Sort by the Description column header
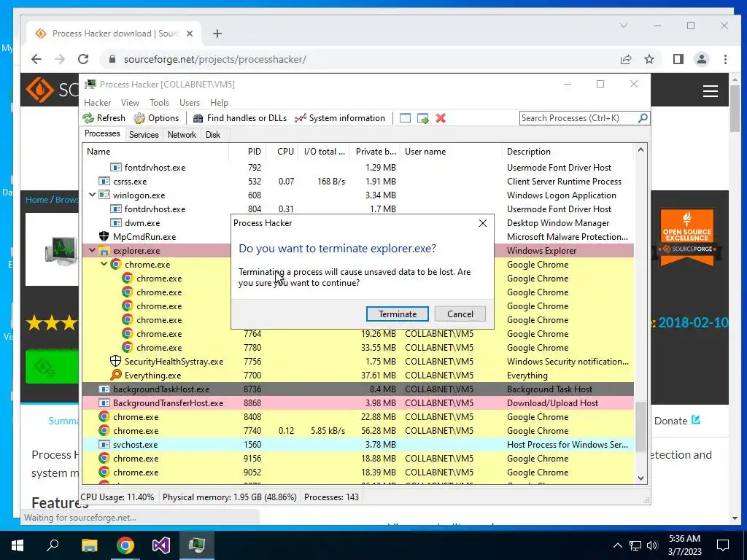This screenshot has width=747, height=560. 568,152
